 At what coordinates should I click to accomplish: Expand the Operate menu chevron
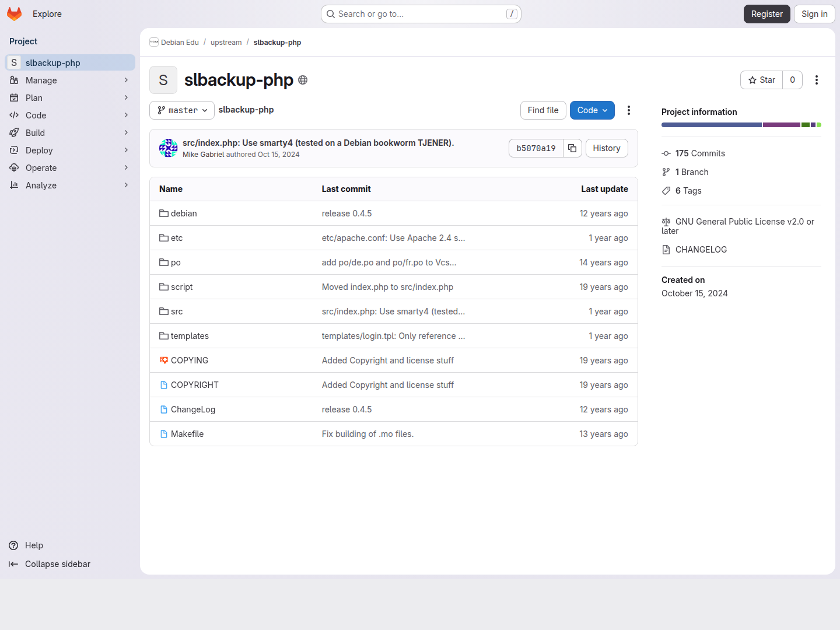(x=126, y=167)
